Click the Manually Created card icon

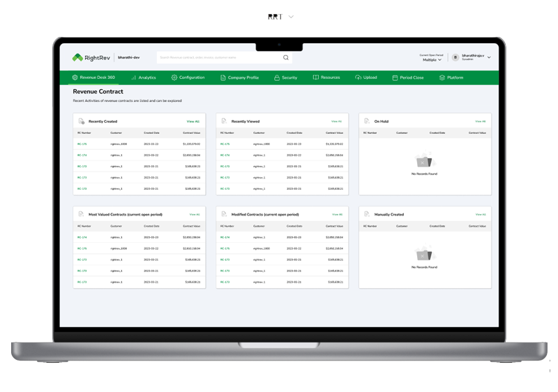(x=367, y=214)
